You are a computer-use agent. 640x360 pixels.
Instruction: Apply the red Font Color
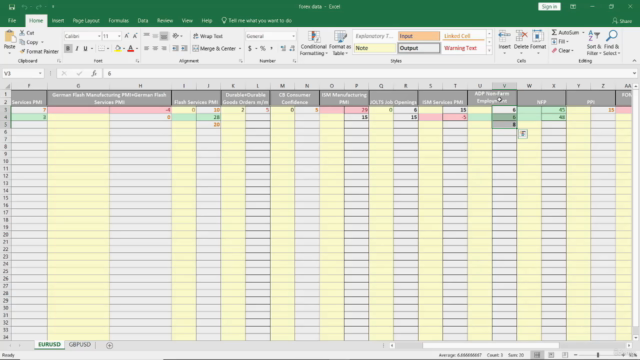click(x=131, y=49)
